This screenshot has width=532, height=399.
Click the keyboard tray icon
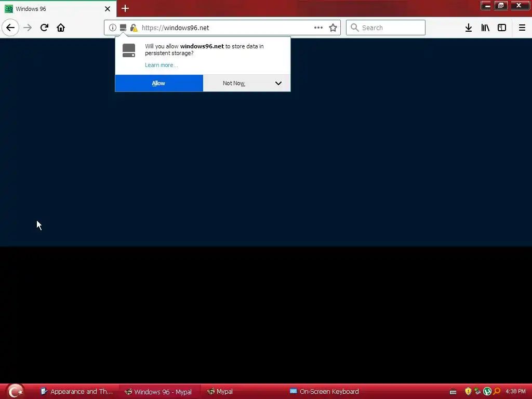click(x=453, y=392)
